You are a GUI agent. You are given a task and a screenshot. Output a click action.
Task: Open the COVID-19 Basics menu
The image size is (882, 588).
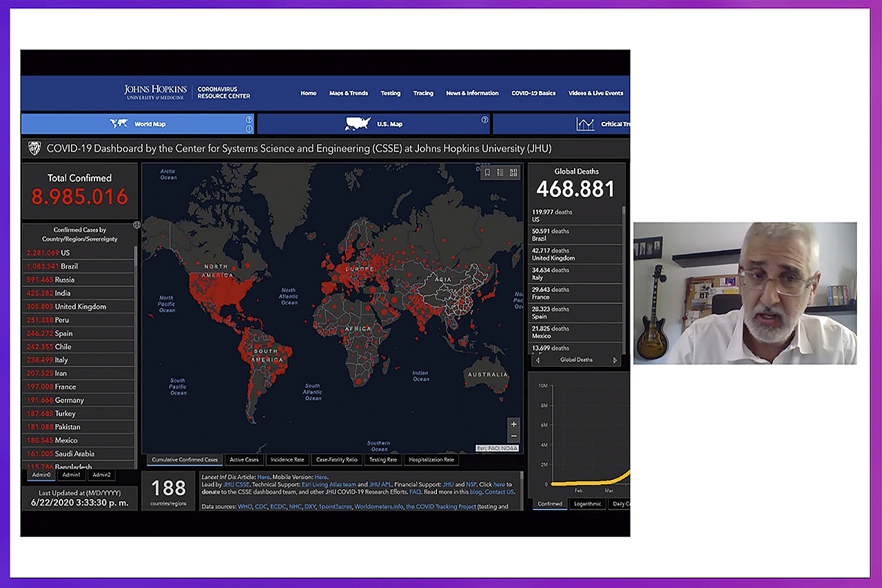pos(533,93)
